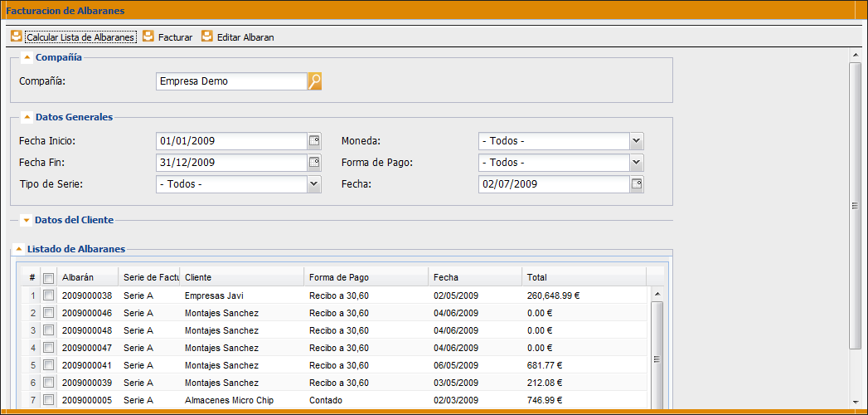The image size is (868, 415).
Task: Click the Fecha column header
Action: point(473,277)
